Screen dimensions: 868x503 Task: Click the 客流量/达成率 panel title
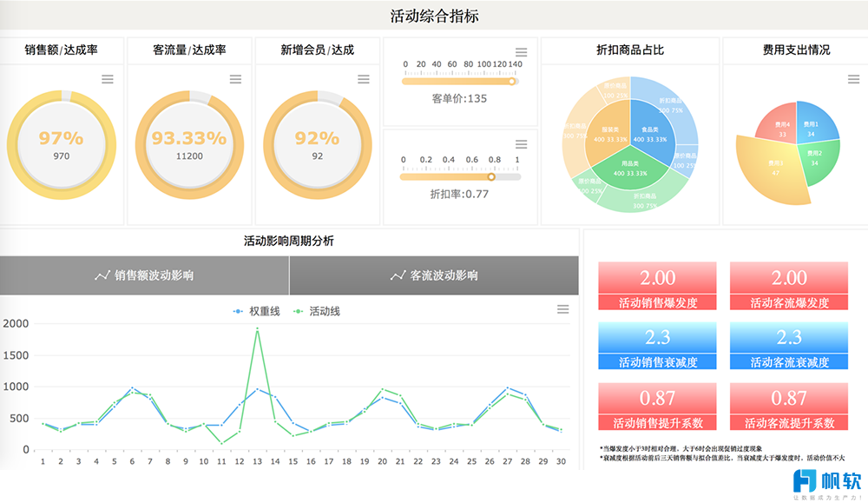click(189, 50)
